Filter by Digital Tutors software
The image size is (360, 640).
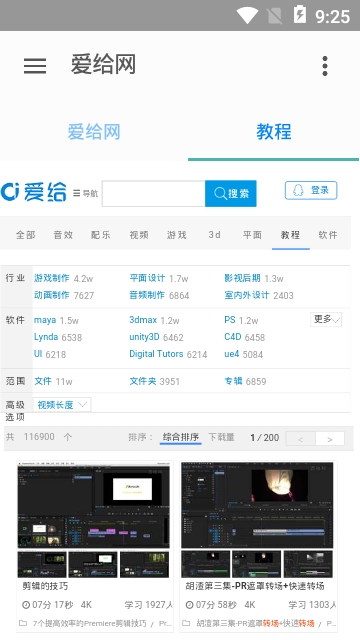coord(156,354)
